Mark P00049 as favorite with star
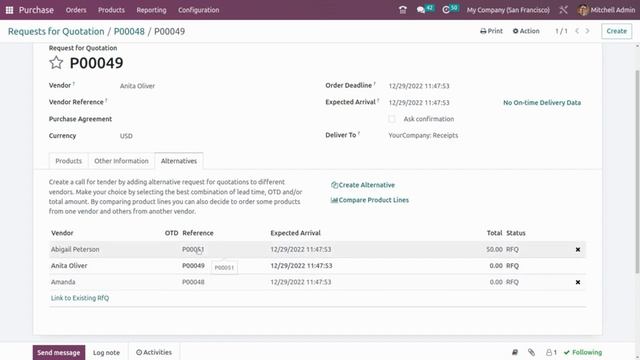 pos(56,62)
